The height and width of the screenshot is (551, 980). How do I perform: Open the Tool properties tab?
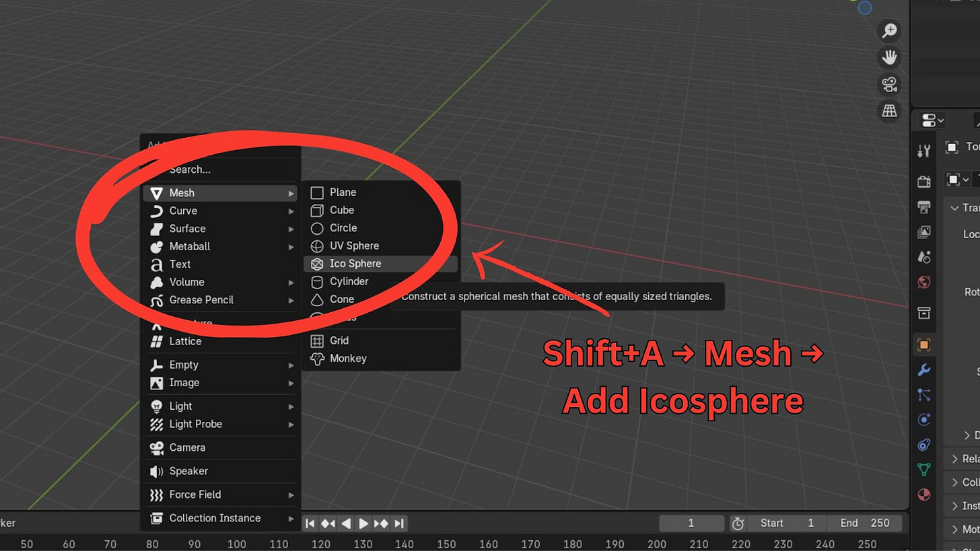pyautogui.click(x=924, y=151)
